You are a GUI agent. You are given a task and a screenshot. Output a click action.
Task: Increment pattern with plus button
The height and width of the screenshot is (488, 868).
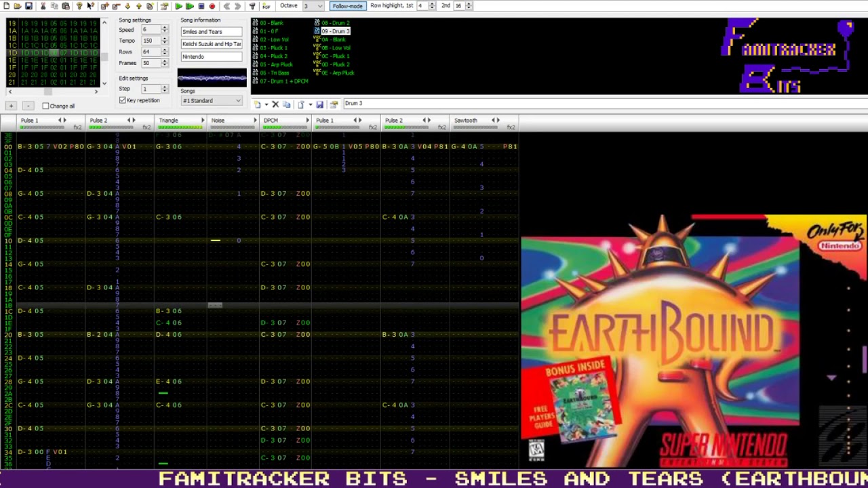click(11, 106)
